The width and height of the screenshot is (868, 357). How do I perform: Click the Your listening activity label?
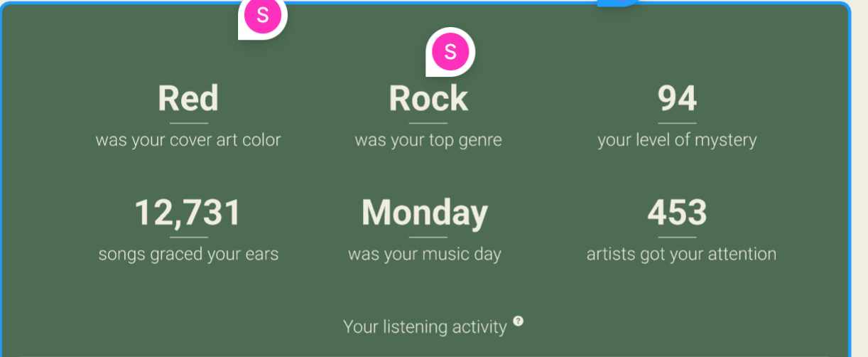click(425, 326)
